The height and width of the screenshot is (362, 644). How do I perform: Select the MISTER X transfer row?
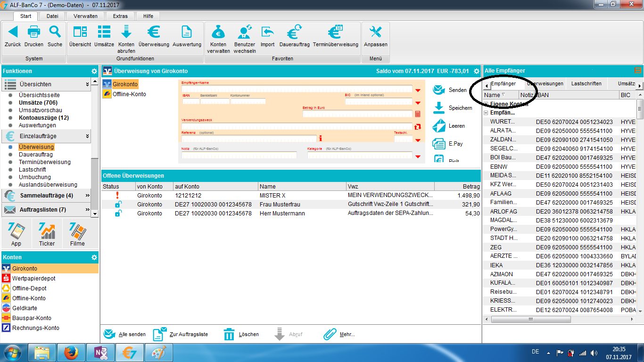point(291,196)
